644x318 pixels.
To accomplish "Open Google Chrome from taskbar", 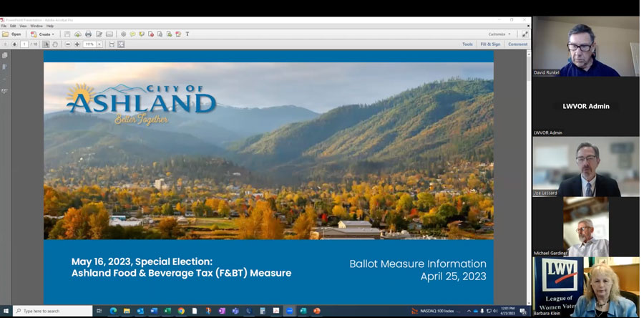I will (181, 311).
